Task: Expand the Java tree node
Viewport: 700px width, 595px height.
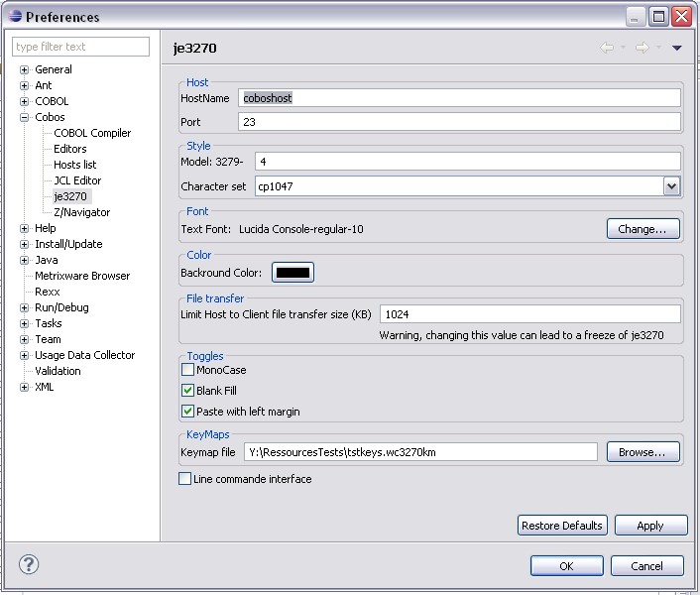Action: pyautogui.click(x=24, y=260)
